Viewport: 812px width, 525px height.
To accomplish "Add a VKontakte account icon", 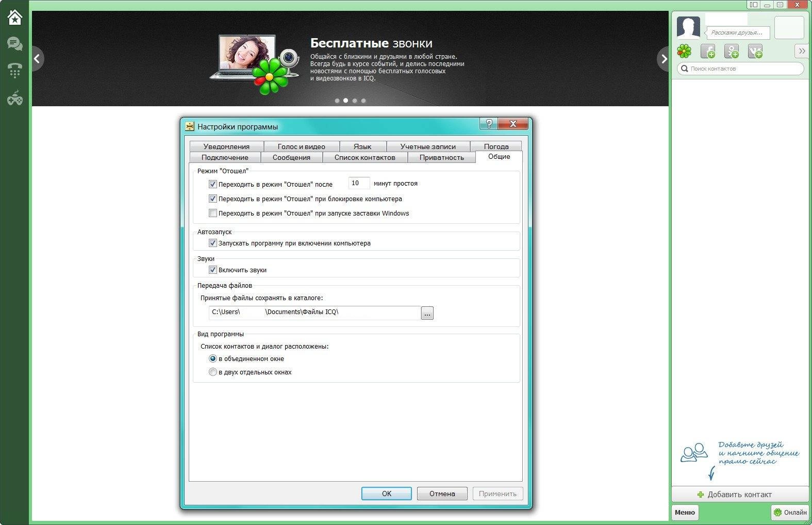I will tap(755, 51).
